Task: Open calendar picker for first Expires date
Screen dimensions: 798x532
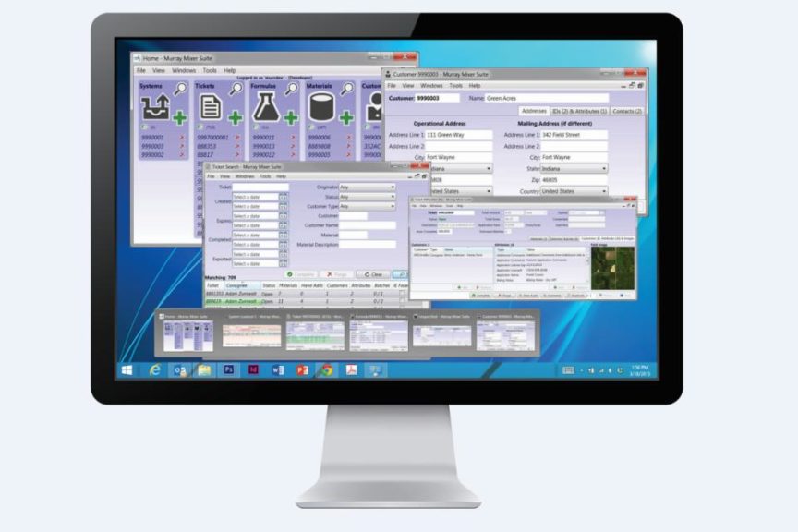Action: (283, 216)
